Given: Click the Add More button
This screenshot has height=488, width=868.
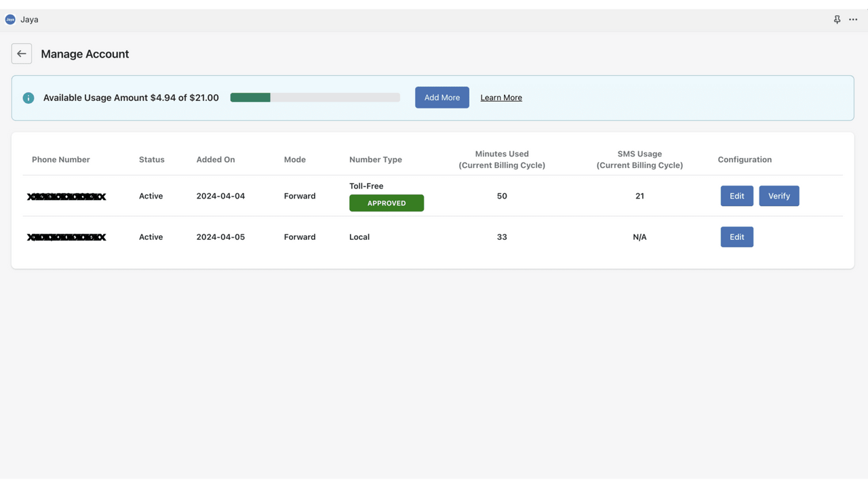Looking at the screenshot, I should 442,98.
